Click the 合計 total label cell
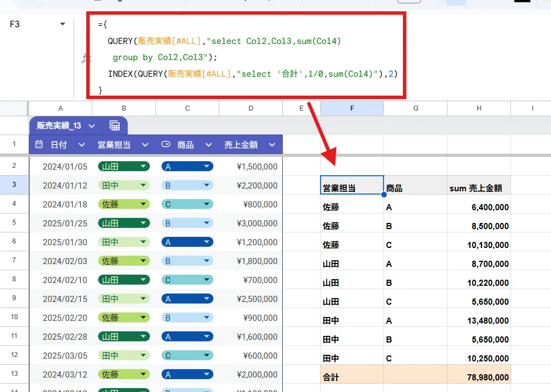551x392 pixels. 352,374
